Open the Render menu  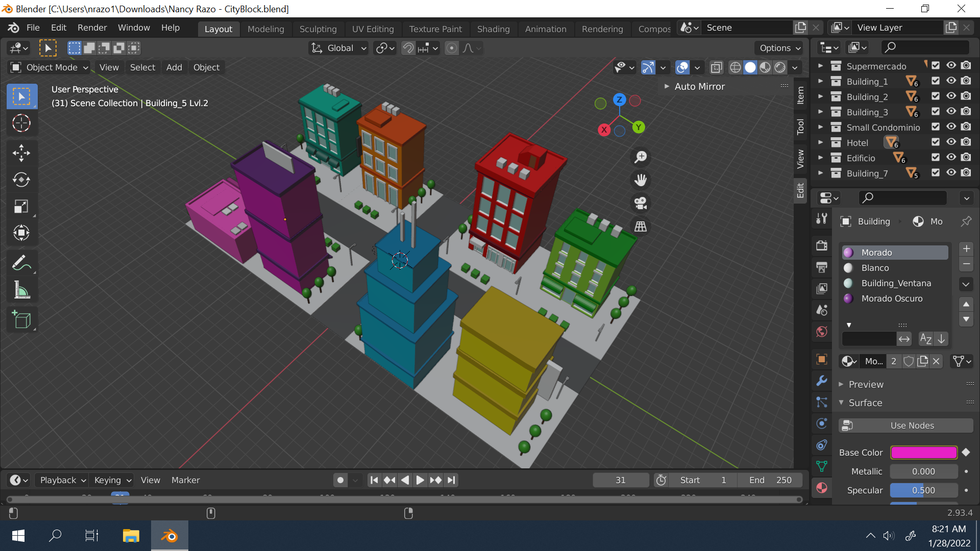click(92, 28)
